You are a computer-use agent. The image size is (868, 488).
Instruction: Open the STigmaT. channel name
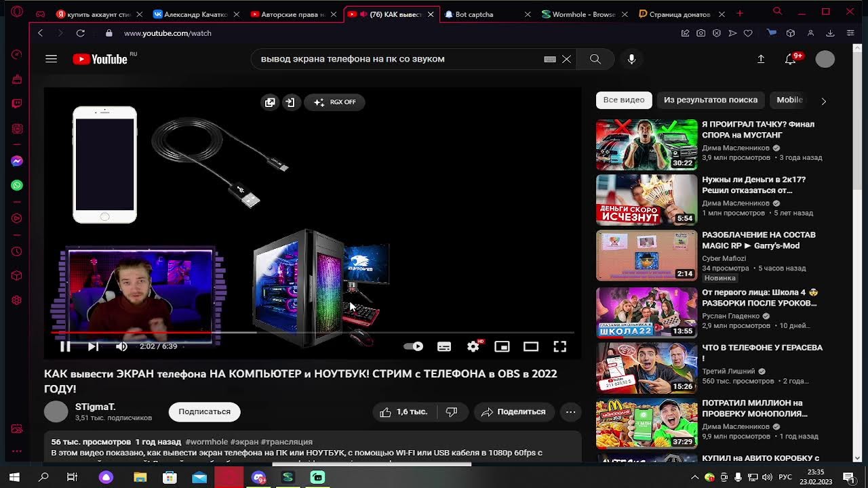pos(96,407)
